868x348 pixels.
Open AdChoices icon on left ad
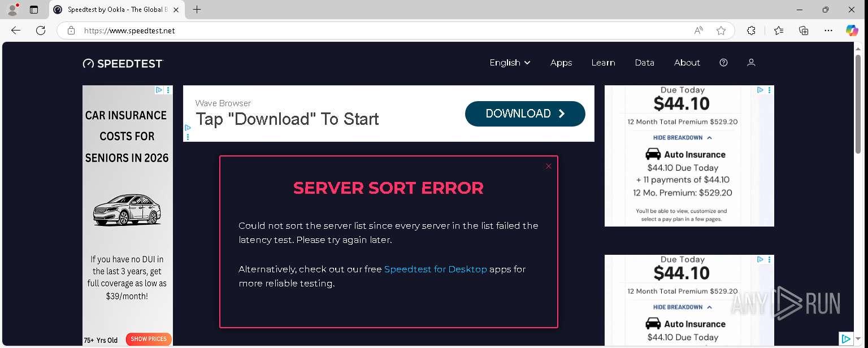pos(160,90)
